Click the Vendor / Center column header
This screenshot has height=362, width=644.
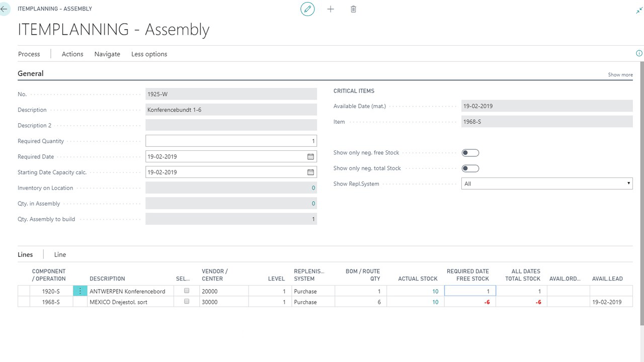(214, 275)
